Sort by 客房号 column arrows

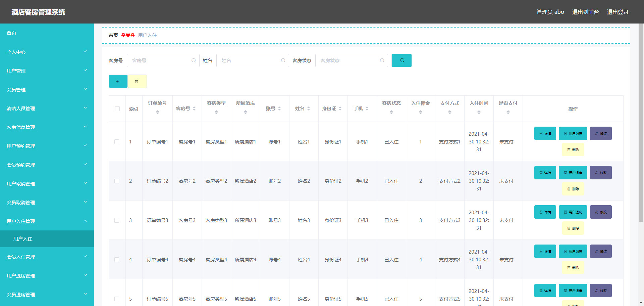click(194, 108)
